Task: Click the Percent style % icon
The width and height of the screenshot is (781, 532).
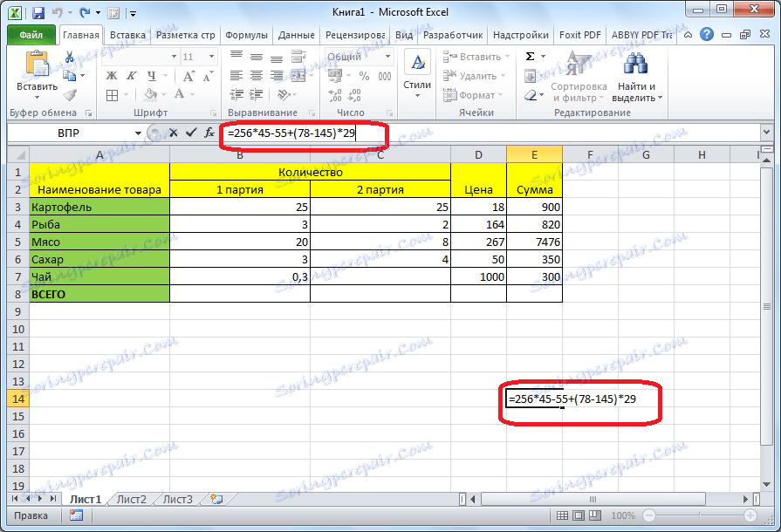Action: click(x=366, y=76)
